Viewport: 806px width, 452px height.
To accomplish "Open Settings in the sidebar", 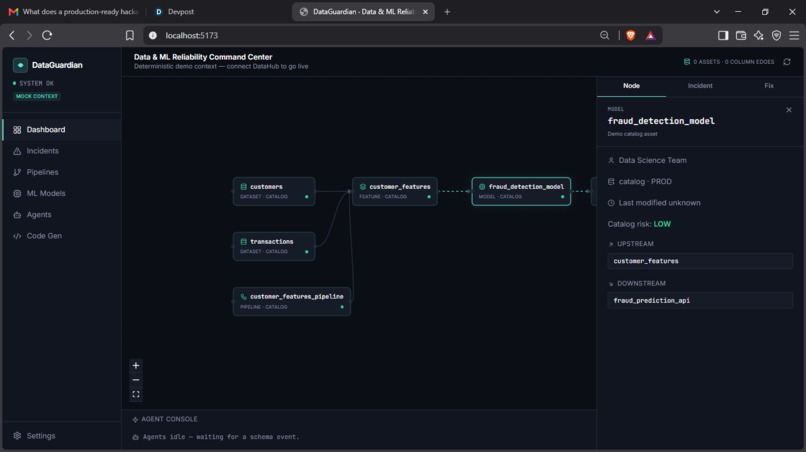I will [x=62, y=436].
